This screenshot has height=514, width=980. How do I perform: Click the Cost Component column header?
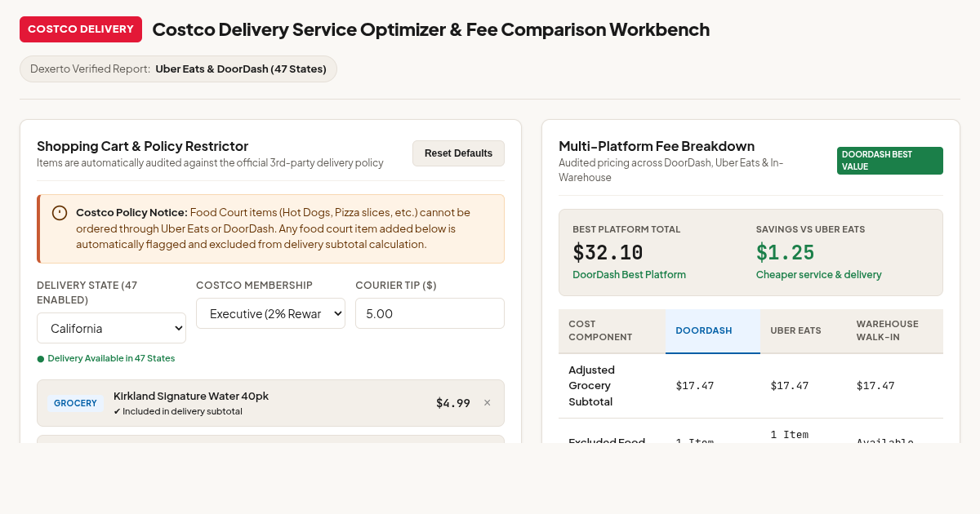(612, 330)
